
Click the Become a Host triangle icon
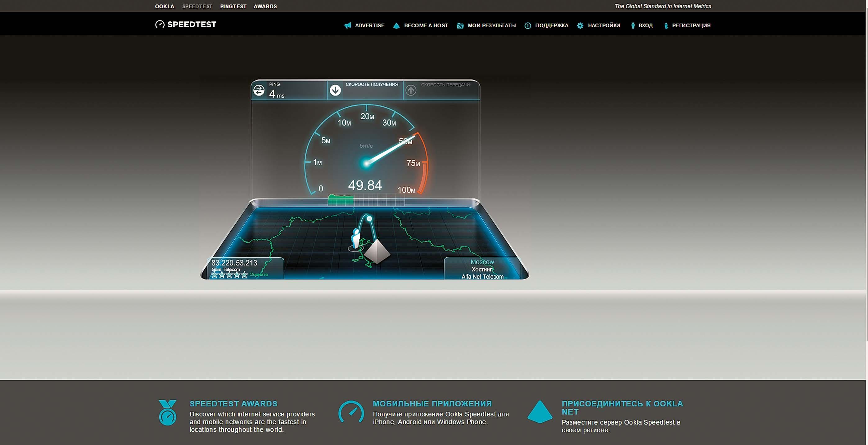(x=396, y=25)
